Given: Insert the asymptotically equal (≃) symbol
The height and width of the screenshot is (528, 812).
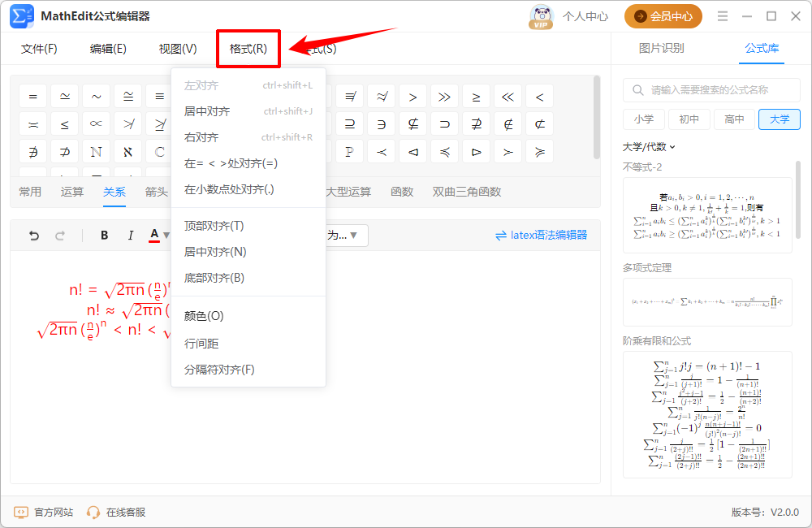Looking at the screenshot, I should pyautogui.click(x=65, y=97).
